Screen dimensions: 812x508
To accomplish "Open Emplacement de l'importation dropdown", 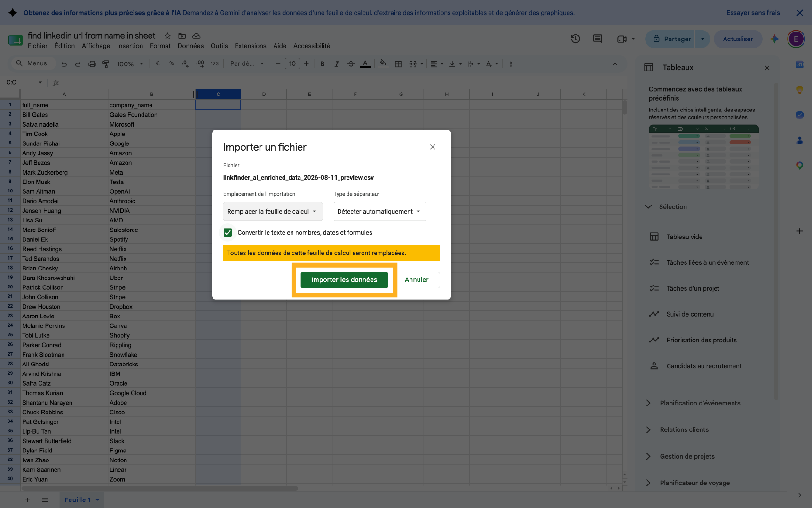I will coord(273,211).
